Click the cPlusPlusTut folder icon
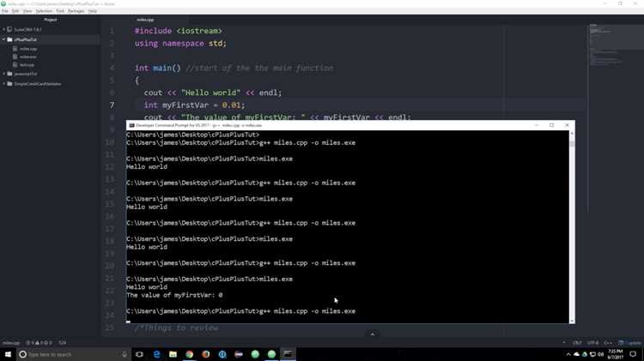The height and width of the screenshot is (361, 644). pyautogui.click(x=9, y=39)
